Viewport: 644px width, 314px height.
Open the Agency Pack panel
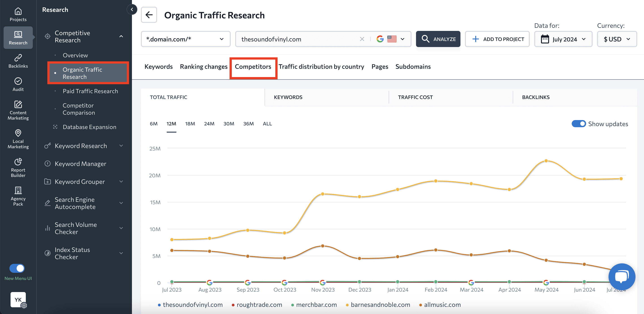[x=18, y=196]
